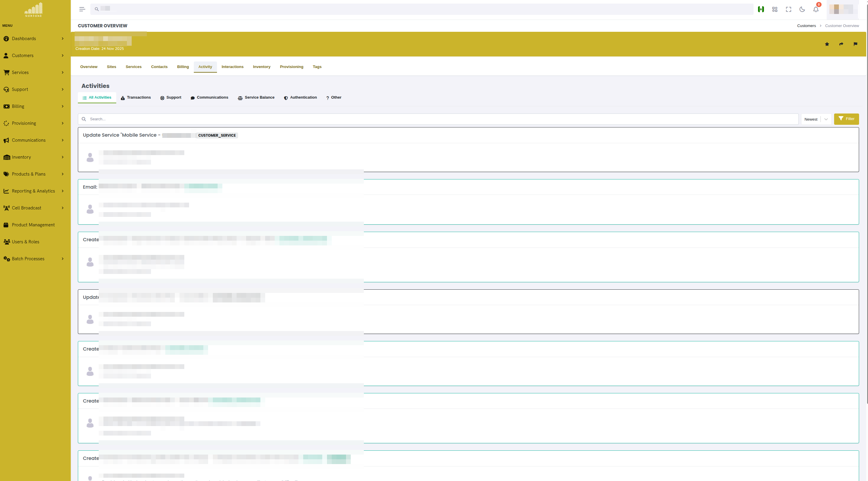Screen dimensions: 868x481
Task: Flag this customer with the flag icon
Action: [855, 44]
